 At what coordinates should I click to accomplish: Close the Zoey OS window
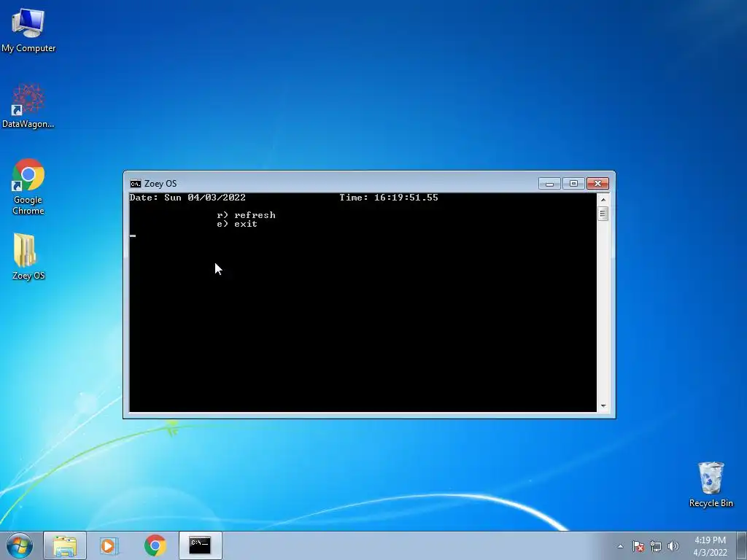[598, 183]
